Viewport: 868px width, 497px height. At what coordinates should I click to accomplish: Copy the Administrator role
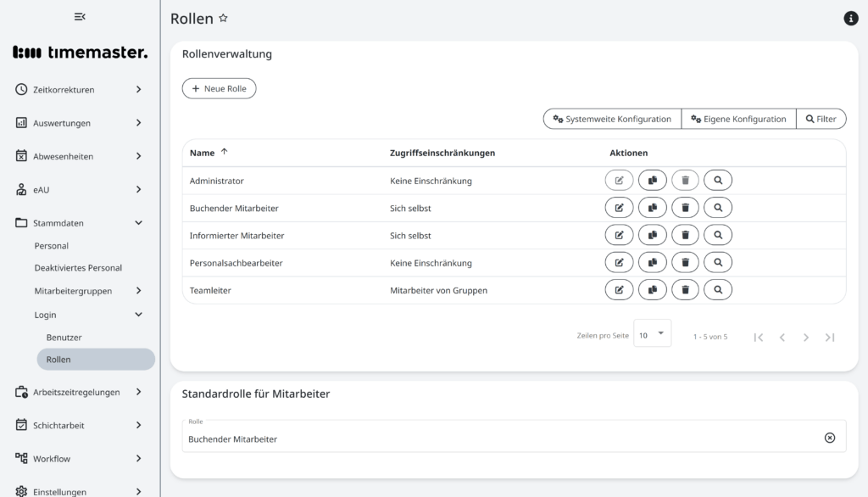[x=652, y=181]
